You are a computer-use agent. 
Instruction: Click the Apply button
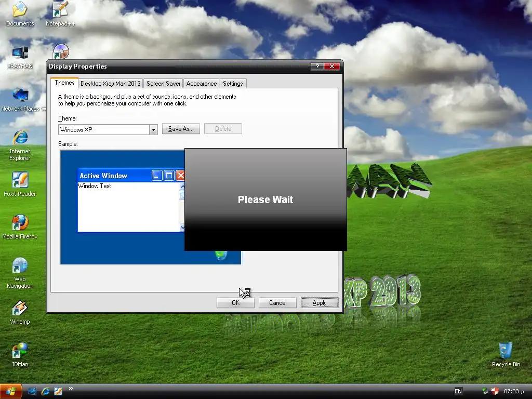tap(320, 303)
